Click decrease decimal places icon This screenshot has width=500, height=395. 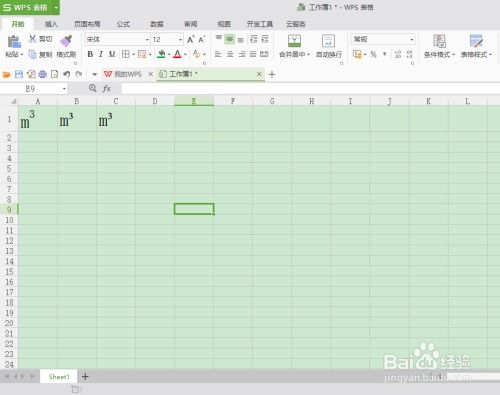(x=410, y=54)
